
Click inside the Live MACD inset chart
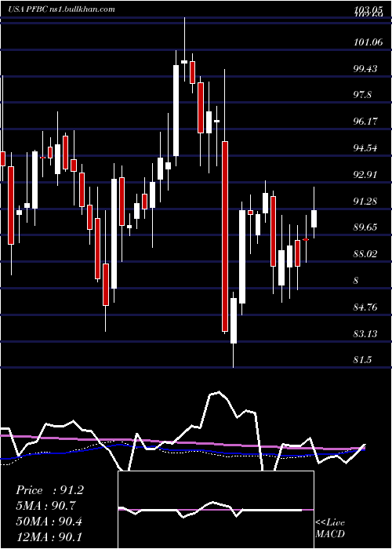(x=216, y=510)
